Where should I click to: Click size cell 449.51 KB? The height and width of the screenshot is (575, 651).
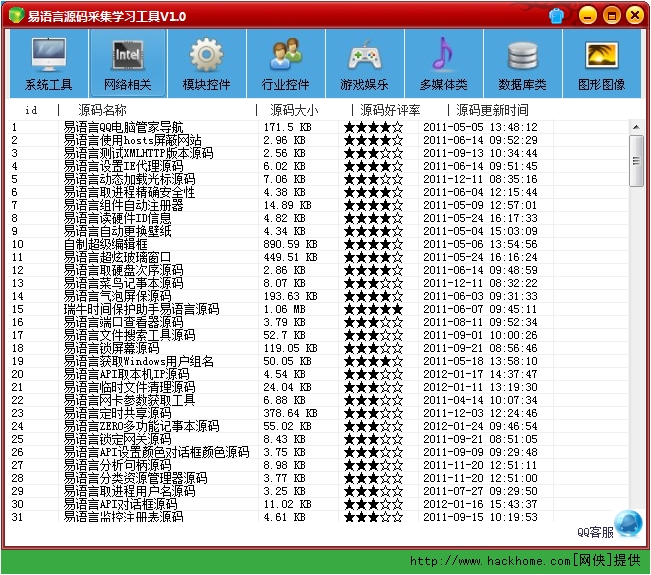290,257
